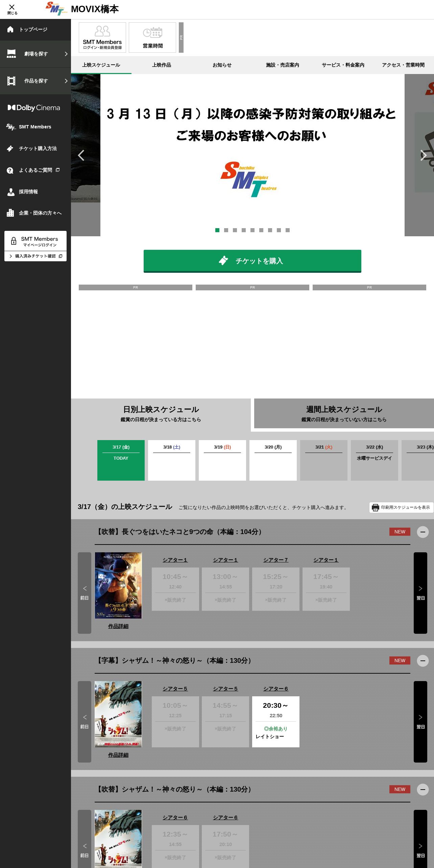This screenshot has width=434, height=868.
Task: Select 3/22 (水) 水曜サービスデイ date
Action: point(375,460)
